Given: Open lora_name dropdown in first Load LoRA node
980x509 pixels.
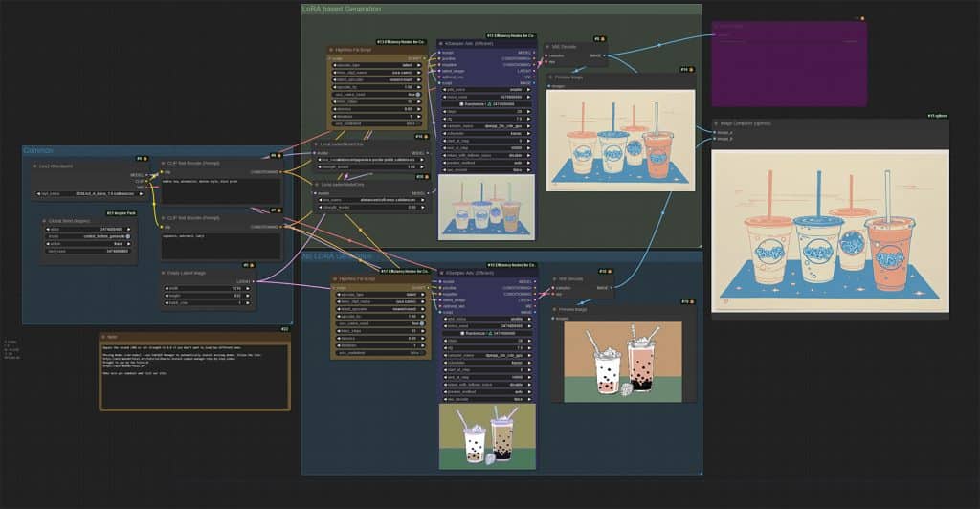Looking at the screenshot, I should click(x=371, y=160).
